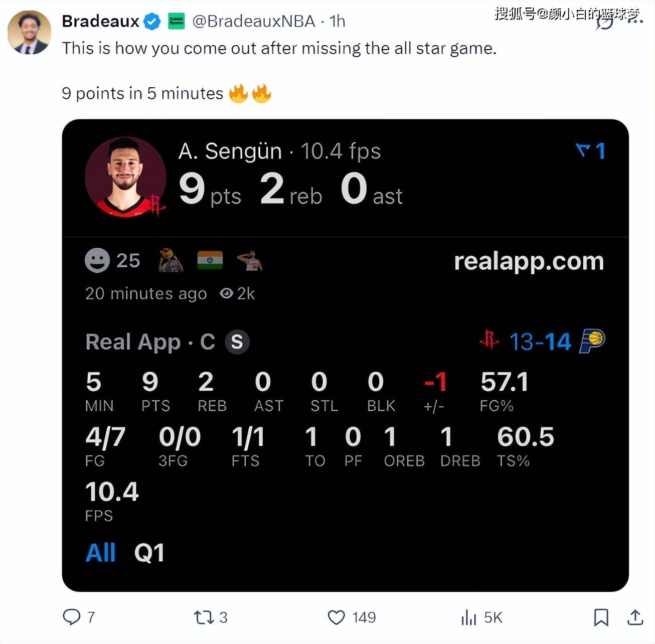Click the blue verified badge next to Bradeaux

coord(151,21)
